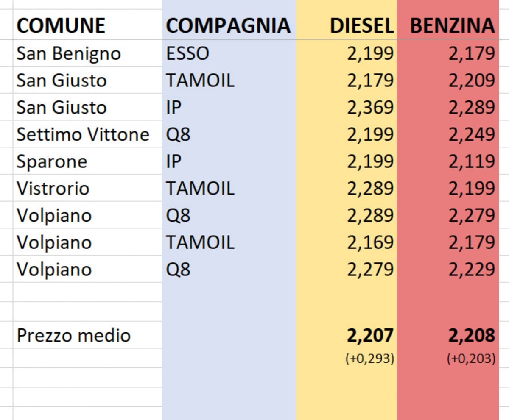509x420 pixels.
Task: Select the COMPAGNIA column header cell
Action: pos(228,26)
